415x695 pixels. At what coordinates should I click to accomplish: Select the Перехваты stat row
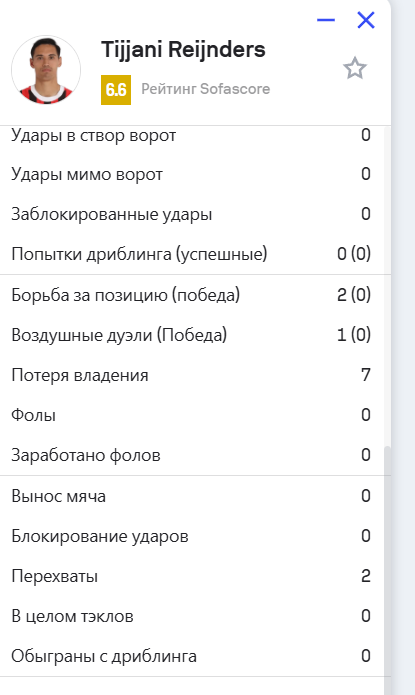(191, 576)
